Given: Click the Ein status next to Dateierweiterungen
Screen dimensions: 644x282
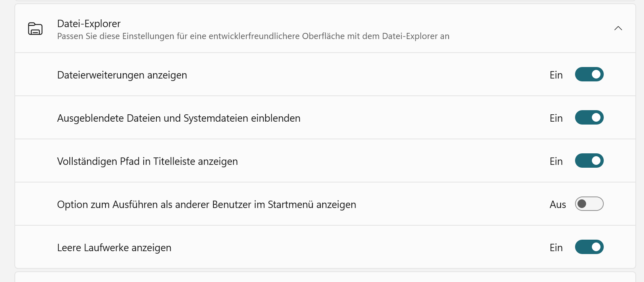Looking at the screenshot, I should [x=556, y=75].
